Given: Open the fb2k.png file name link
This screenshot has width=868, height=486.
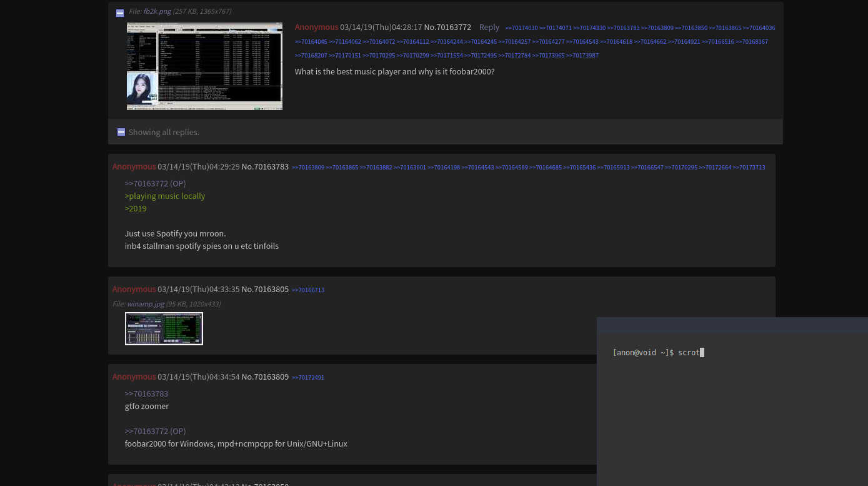Looking at the screenshot, I should (157, 11).
